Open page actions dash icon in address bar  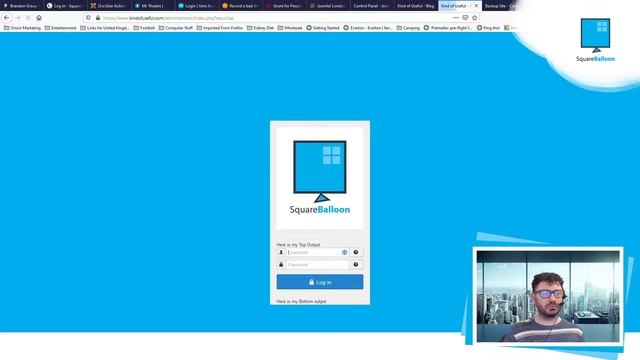coord(456,18)
